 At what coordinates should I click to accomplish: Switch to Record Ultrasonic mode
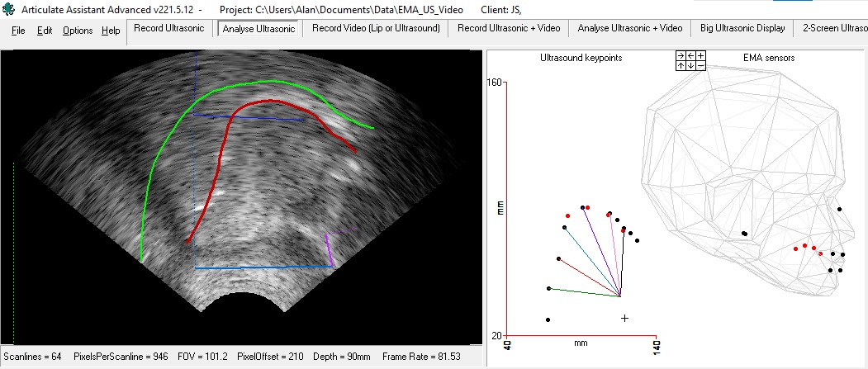[x=169, y=28]
